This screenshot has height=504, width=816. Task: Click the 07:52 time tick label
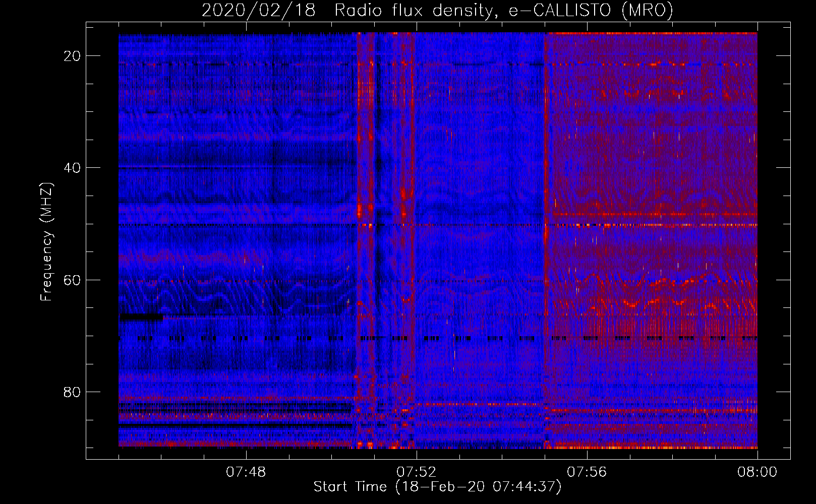pos(417,472)
